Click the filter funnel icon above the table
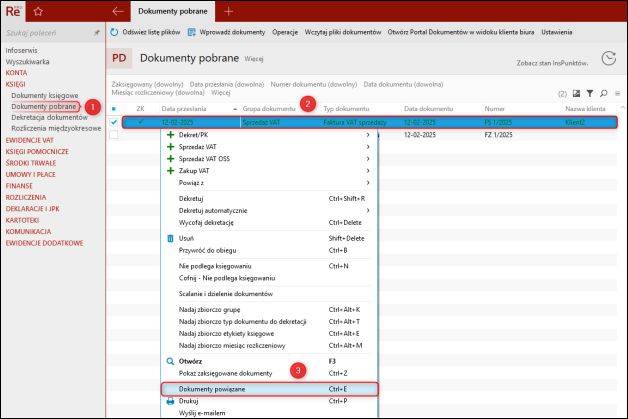This screenshot has width=628, height=419. point(590,92)
